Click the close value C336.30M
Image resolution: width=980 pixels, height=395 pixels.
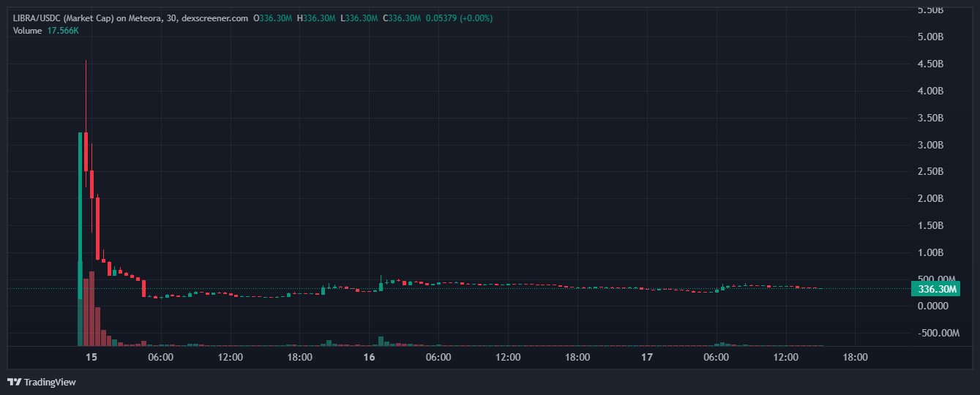click(x=402, y=18)
